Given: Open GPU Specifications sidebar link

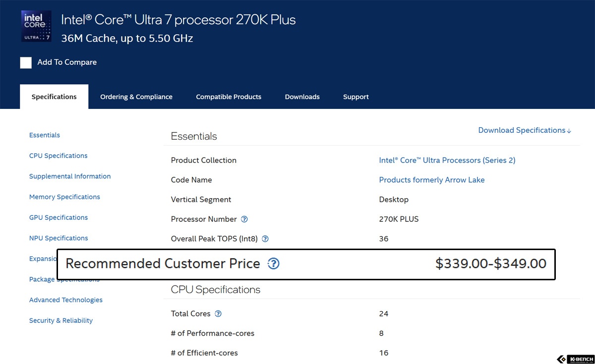Looking at the screenshot, I should (x=59, y=217).
